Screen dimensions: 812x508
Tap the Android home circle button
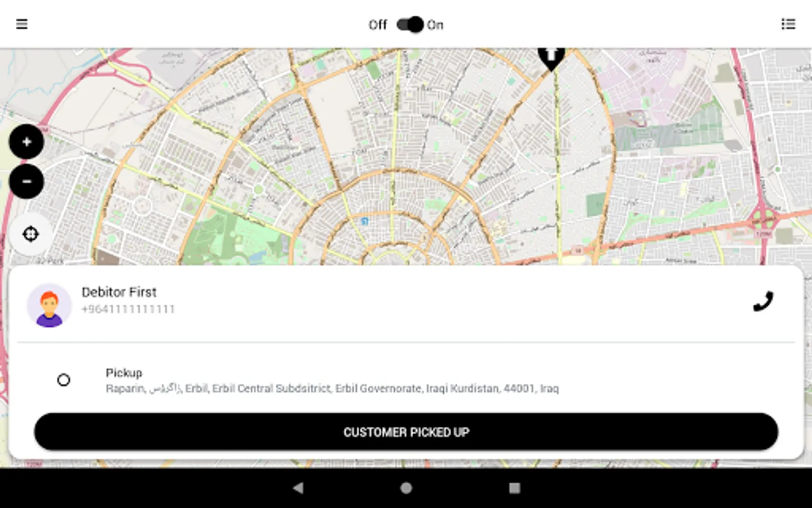coord(406,488)
